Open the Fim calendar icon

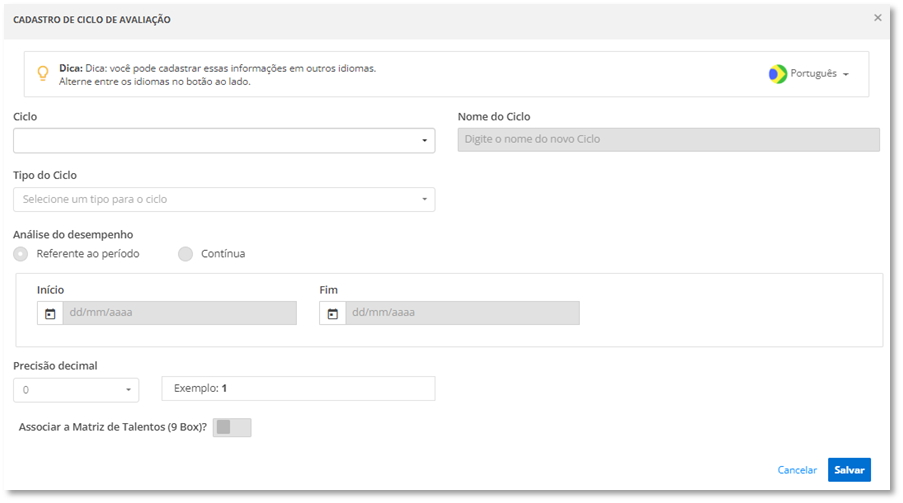[x=332, y=313]
